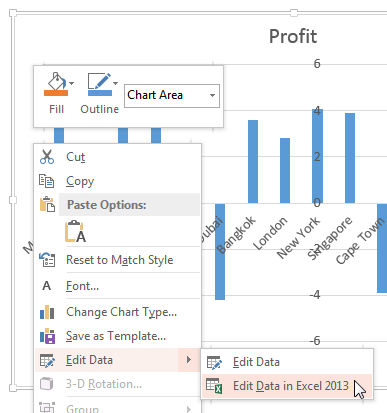
Task: Click the London axis label
Action: coord(270,233)
